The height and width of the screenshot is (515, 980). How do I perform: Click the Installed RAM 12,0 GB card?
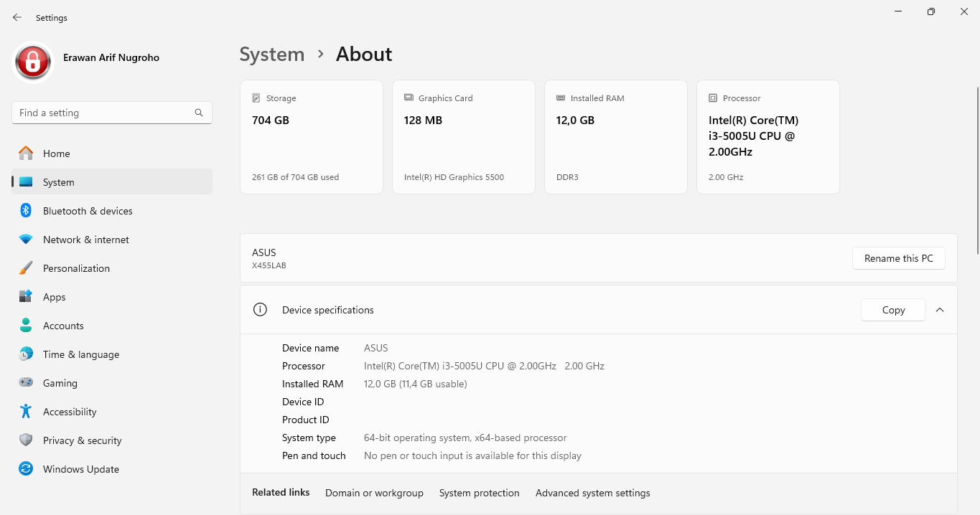pyautogui.click(x=616, y=137)
